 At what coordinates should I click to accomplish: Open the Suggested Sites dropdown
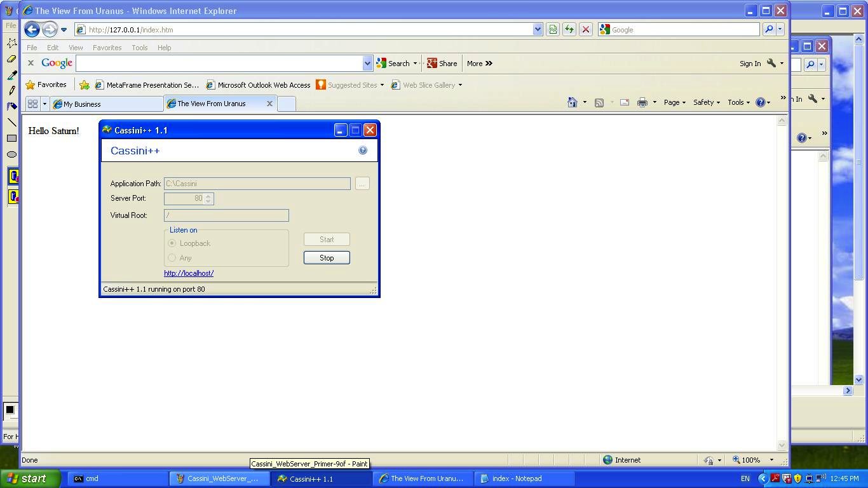350,85
